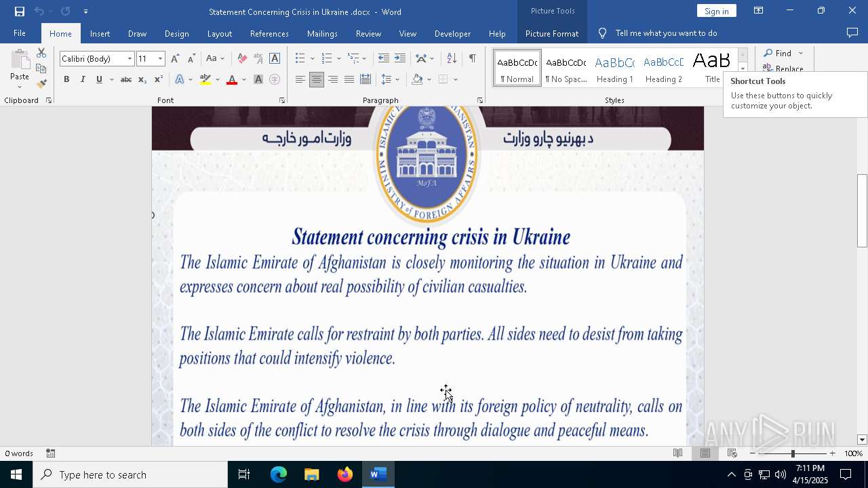Screen dimensions: 868x488
Task: Switch to the Insert tab
Action: coord(100,33)
